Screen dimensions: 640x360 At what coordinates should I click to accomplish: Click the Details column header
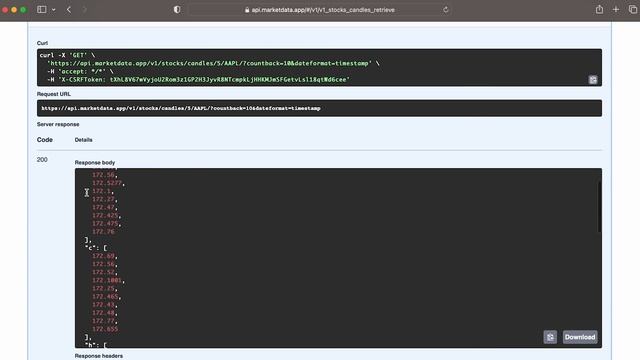click(83, 140)
